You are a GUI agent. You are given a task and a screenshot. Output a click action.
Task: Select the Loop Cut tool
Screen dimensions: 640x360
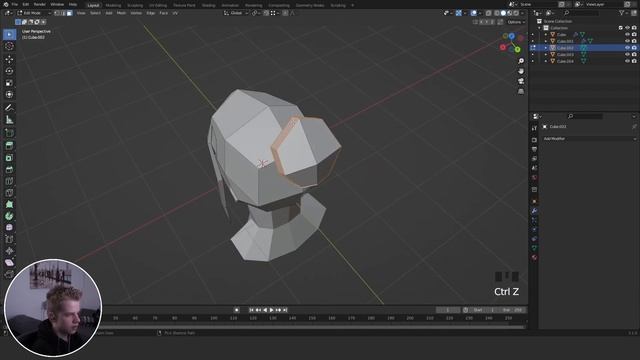(9, 181)
